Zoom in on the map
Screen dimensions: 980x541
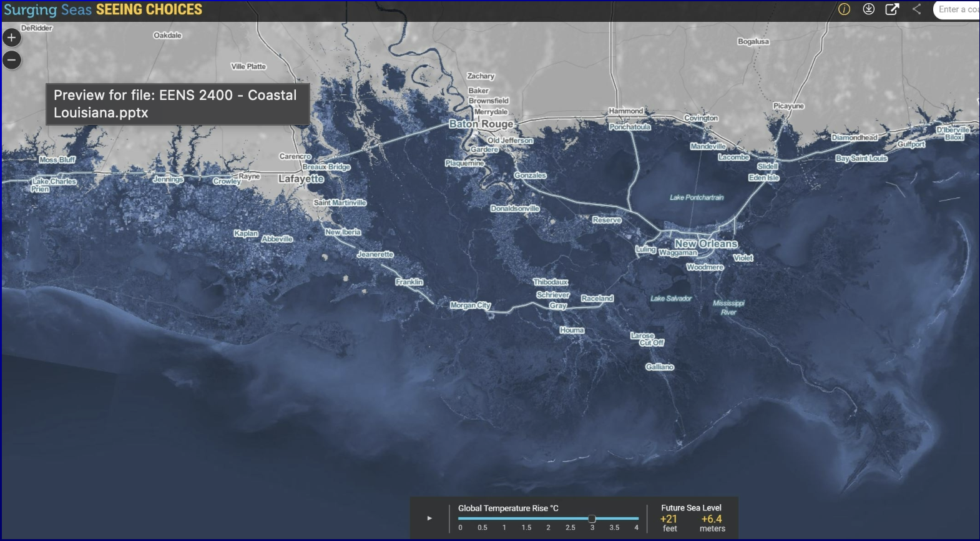pos(12,37)
